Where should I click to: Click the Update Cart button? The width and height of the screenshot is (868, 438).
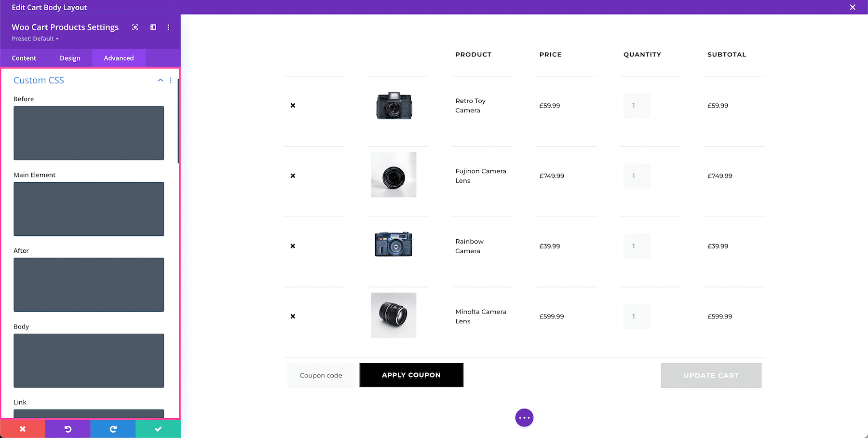click(711, 375)
